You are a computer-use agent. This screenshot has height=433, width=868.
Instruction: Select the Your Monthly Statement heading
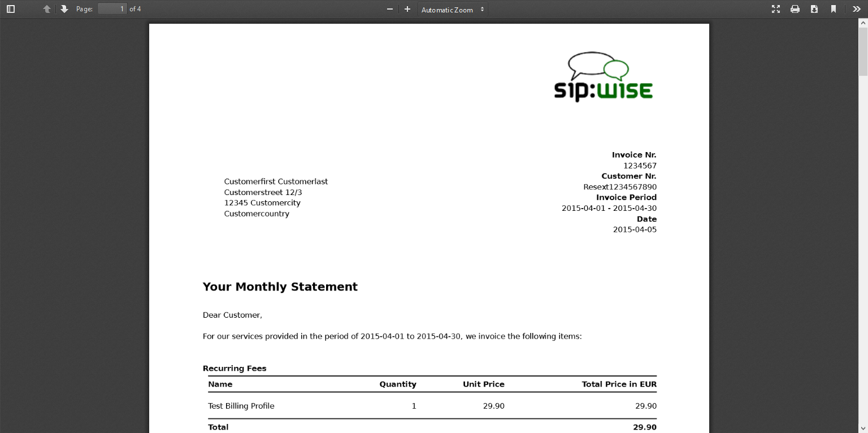click(280, 287)
